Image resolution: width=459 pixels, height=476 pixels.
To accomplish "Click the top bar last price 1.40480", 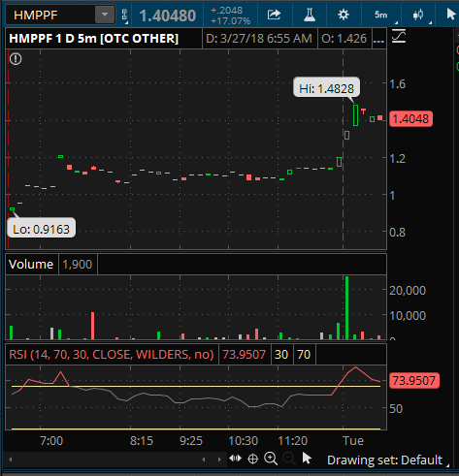I will 168,16.
